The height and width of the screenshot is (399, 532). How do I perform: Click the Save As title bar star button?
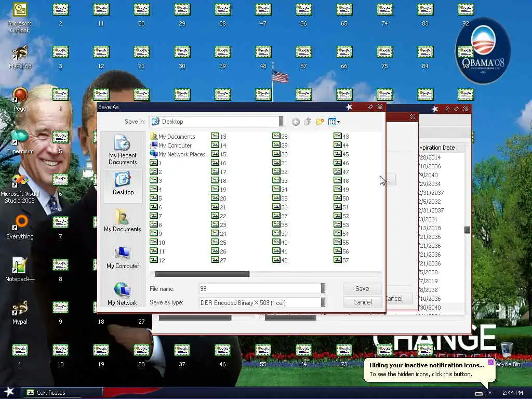[349, 107]
